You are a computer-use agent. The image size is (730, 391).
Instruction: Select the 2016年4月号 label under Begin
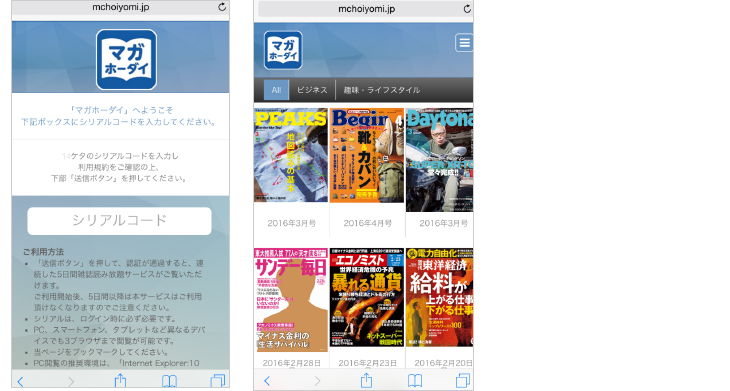click(x=367, y=223)
